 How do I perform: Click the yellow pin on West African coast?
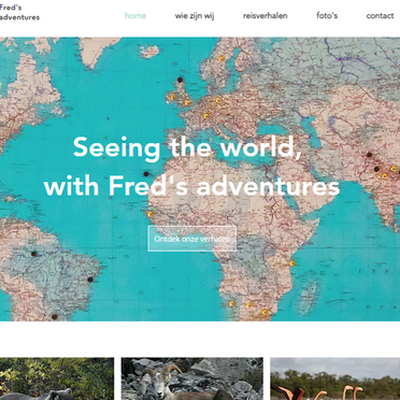[x=150, y=214]
